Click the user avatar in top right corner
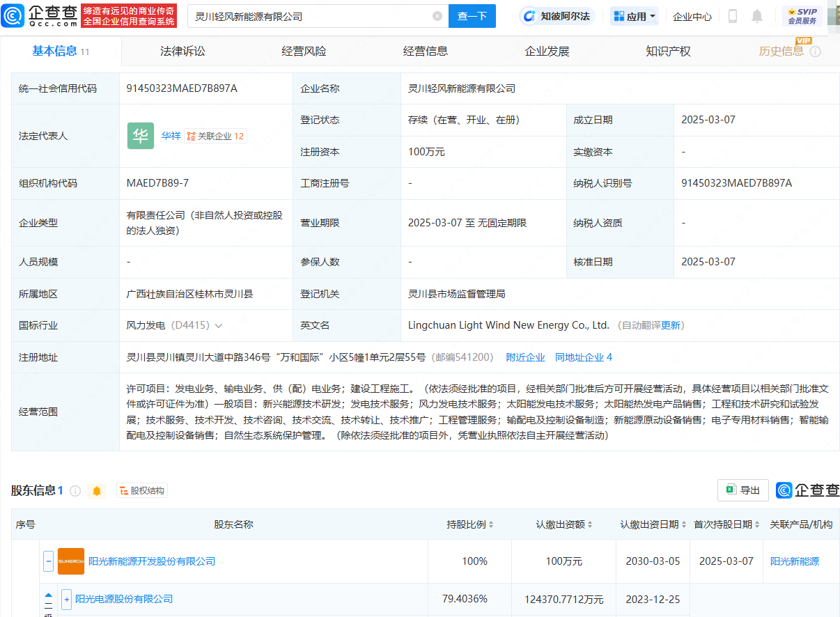 834,16
